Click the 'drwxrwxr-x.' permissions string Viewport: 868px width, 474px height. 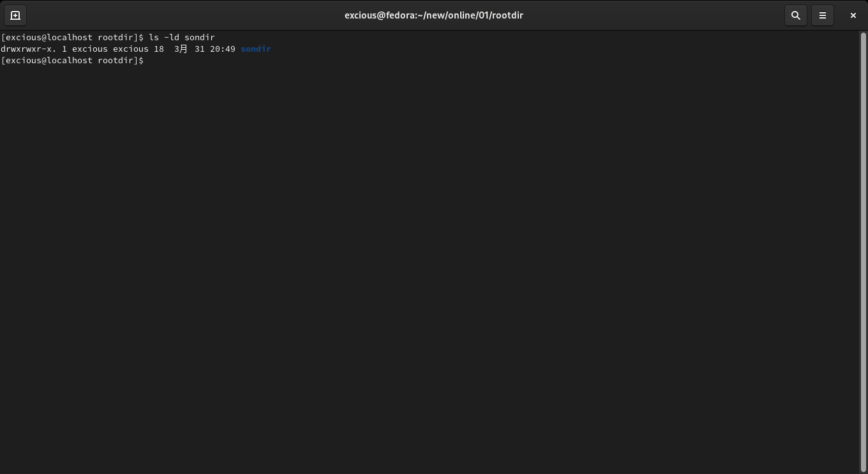(x=29, y=49)
